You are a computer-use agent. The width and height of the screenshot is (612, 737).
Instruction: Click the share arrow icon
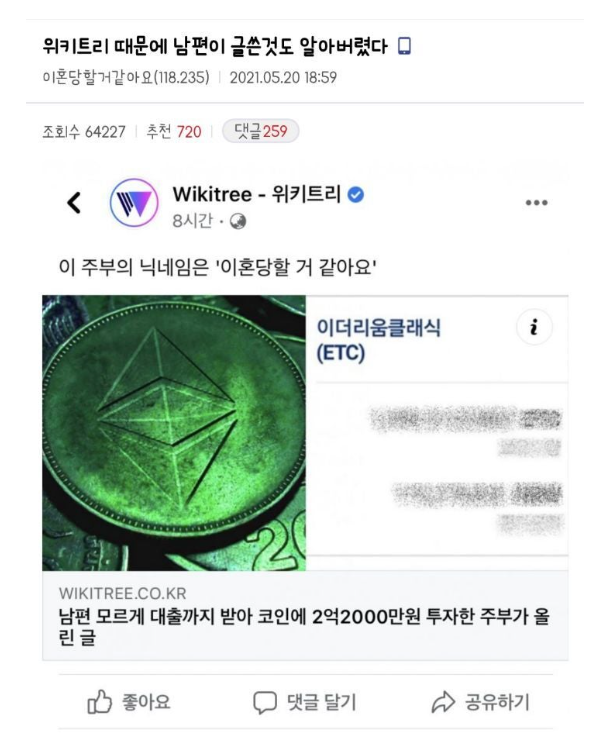[443, 702]
